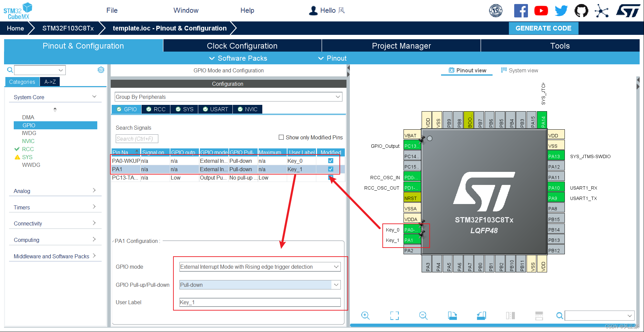Click the ST logo icon
Image resolution: width=644 pixels, height=332 pixels.
[628, 11]
